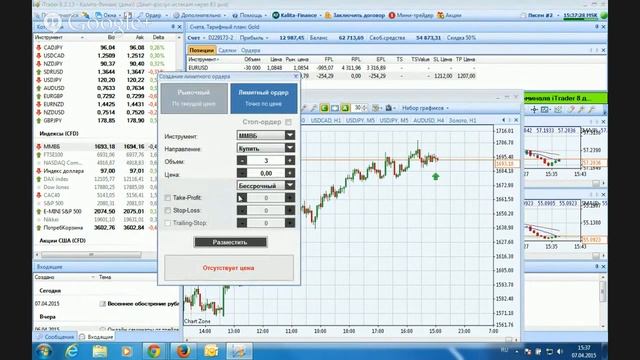
Task: Increase Цена with the plus button
Action: (290, 173)
